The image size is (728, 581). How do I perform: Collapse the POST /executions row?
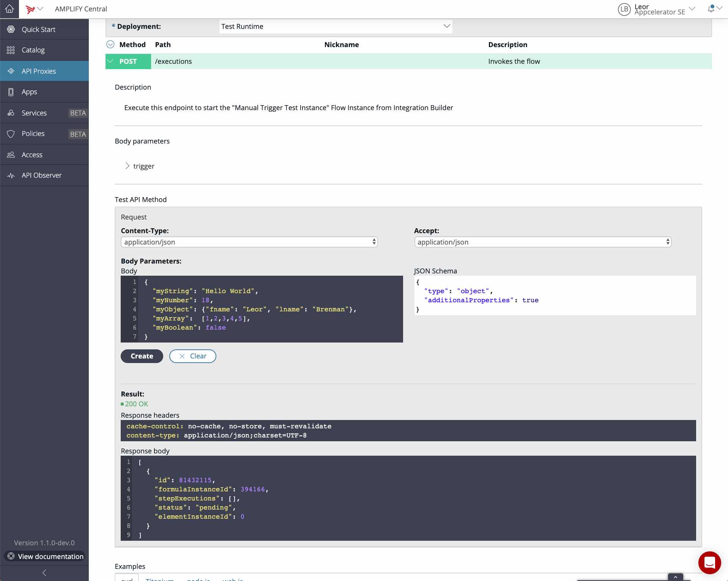coord(110,61)
